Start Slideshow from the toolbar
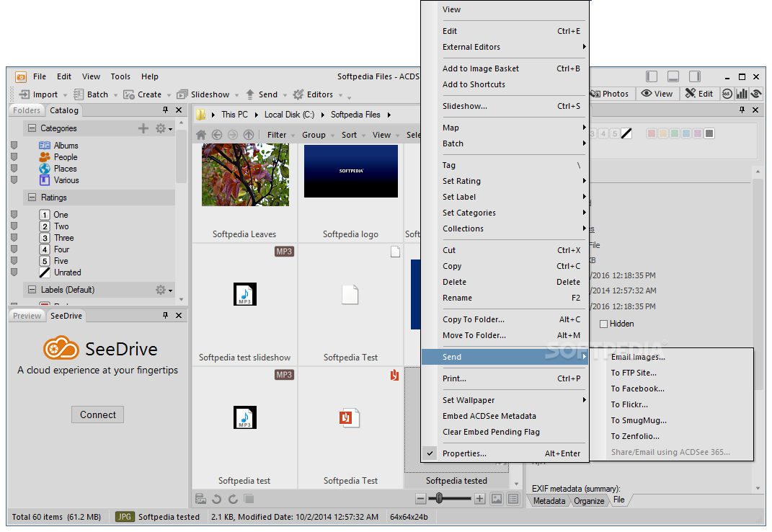This screenshot has height=532, width=772. [203, 94]
